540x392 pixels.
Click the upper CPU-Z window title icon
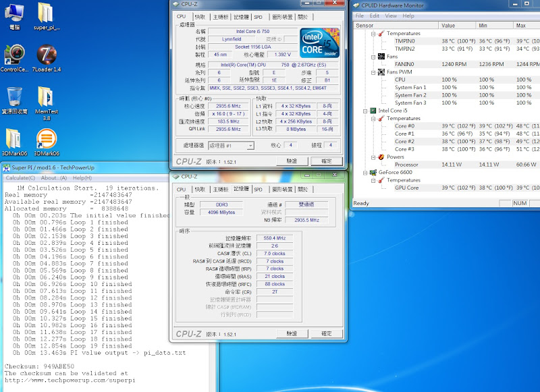[x=176, y=4]
